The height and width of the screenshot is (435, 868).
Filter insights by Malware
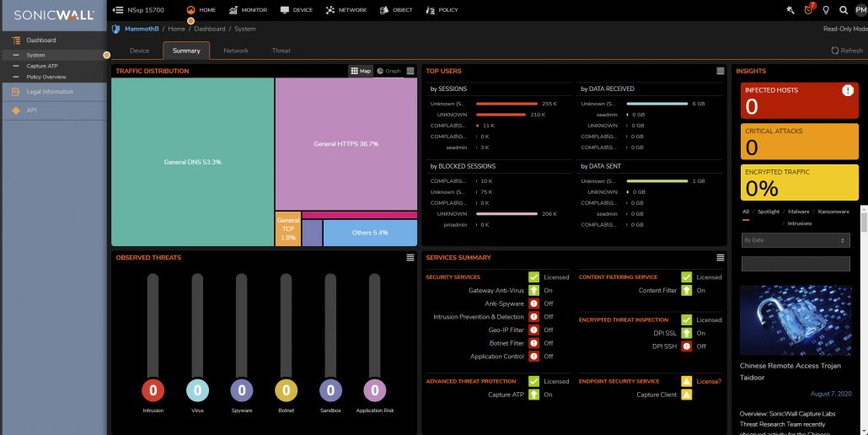(x=798, y=212)
